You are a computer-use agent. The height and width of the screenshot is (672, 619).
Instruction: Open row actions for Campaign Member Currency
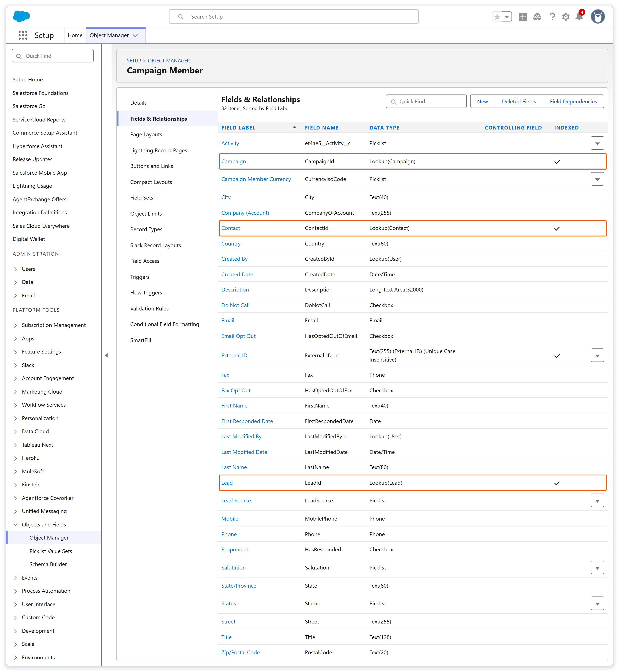597,179
